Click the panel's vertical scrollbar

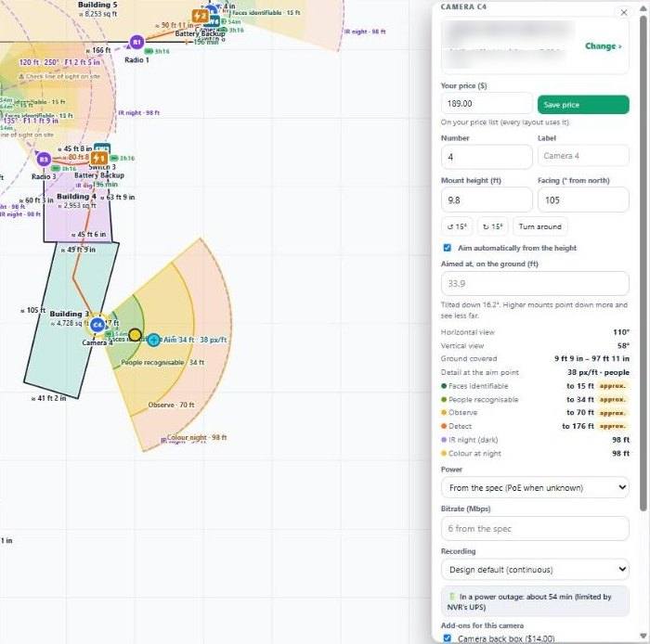tap(643, 265)
